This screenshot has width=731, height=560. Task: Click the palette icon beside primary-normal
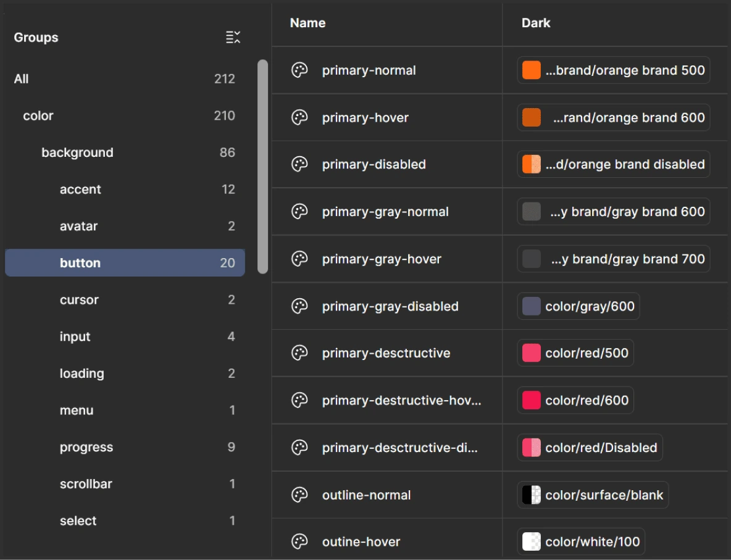[299, 70]
